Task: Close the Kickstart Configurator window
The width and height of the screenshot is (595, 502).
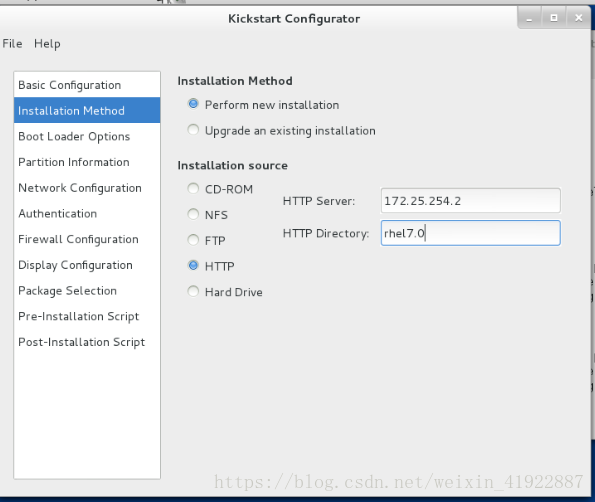Action: pos(579,18)
